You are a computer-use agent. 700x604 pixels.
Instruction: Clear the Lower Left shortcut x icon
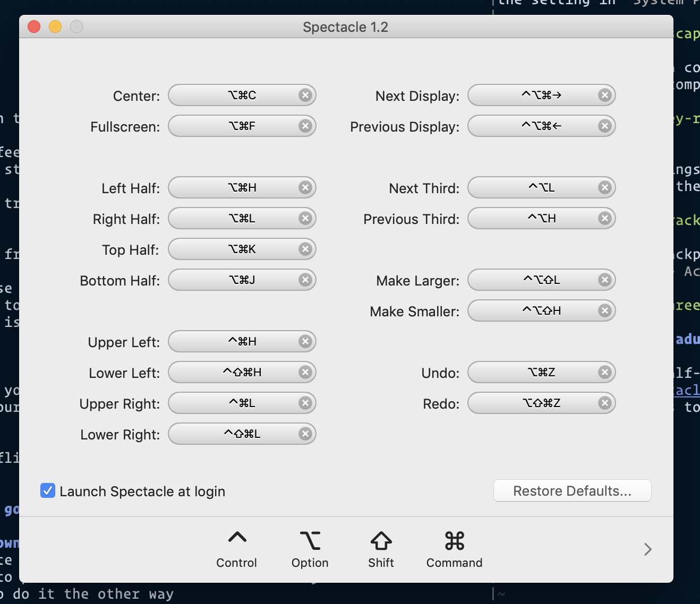coord(305,372)
